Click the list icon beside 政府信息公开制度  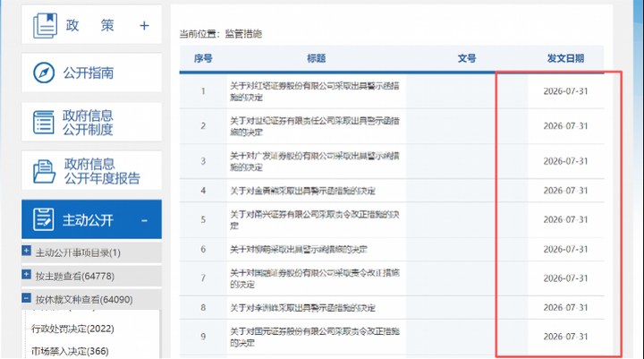pos(44,122)
